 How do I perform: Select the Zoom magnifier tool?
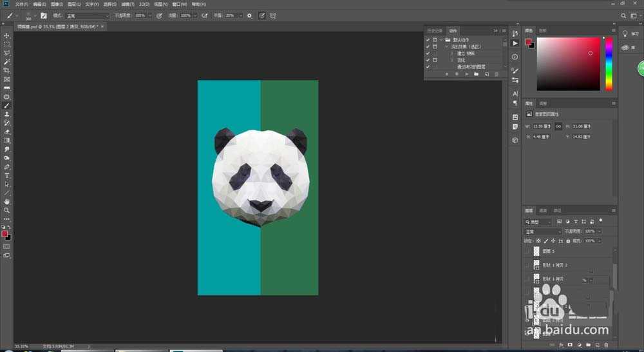[x=7, y=210]
